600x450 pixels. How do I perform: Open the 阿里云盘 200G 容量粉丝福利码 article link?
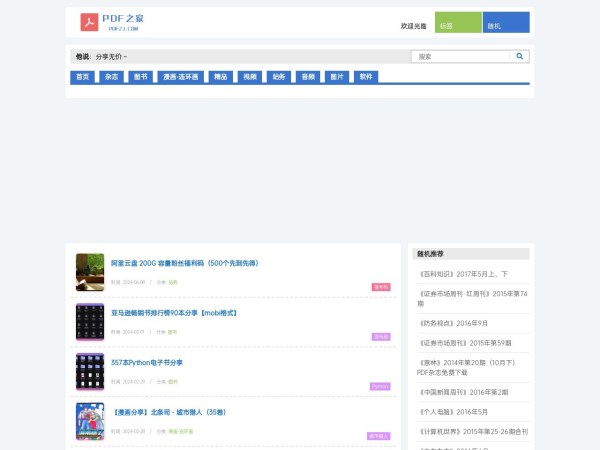coord(184,263)
